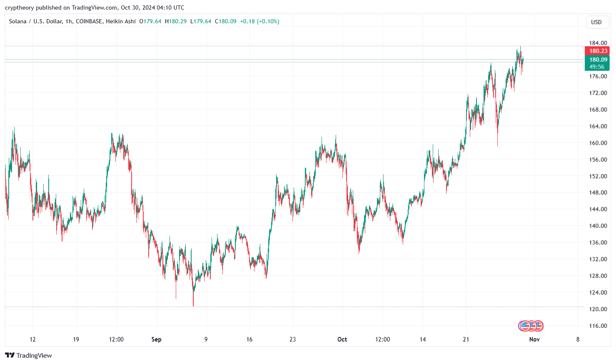Viewport: 616px width, 364px height.
Task: Click the 21 date label on time axis
Action: [x=466, y=339]
